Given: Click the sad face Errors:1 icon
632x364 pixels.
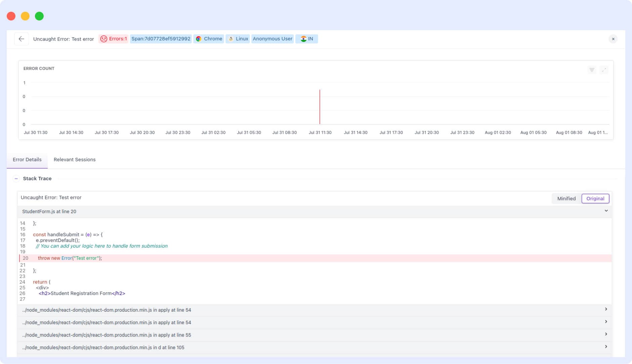Looking at the screenshot, I should pos(104,39).
